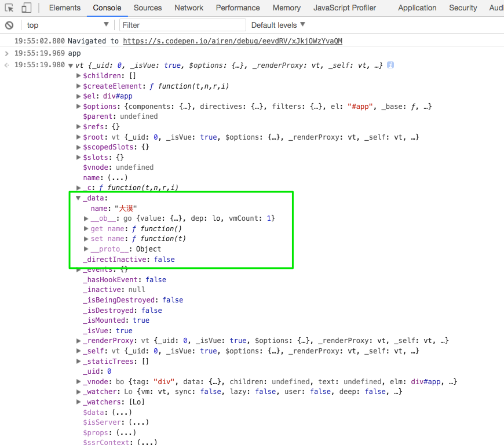This screenshot has height=445, width=504.
Task: Expand the _watcher Lo entry
Action: click(78, 392)
